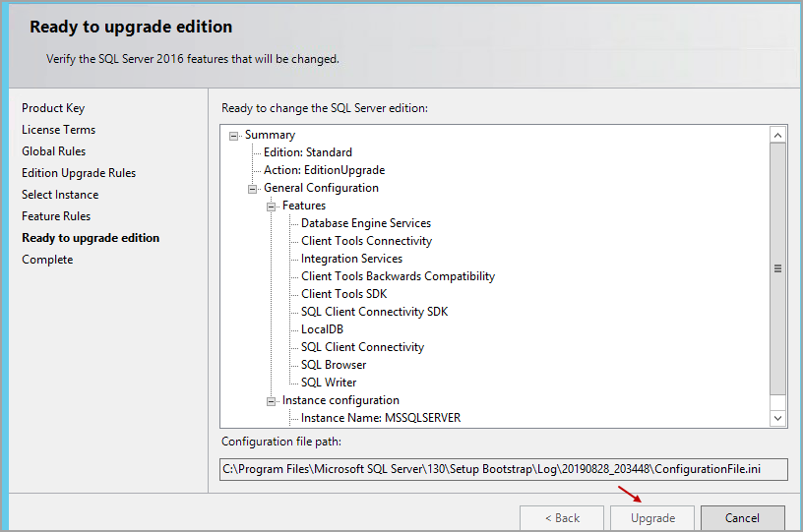Select LocalDB tree item
Viewport: 803px width, 532px height.
[322, 329]
